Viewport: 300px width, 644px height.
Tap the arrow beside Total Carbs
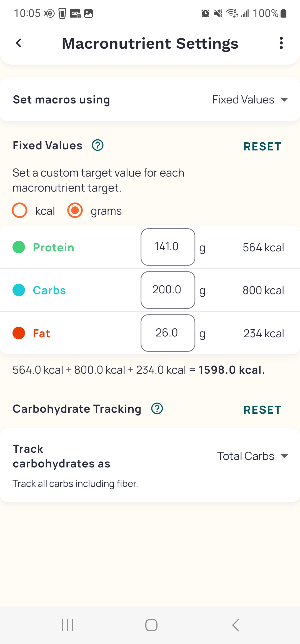click(x=284, y=456)
